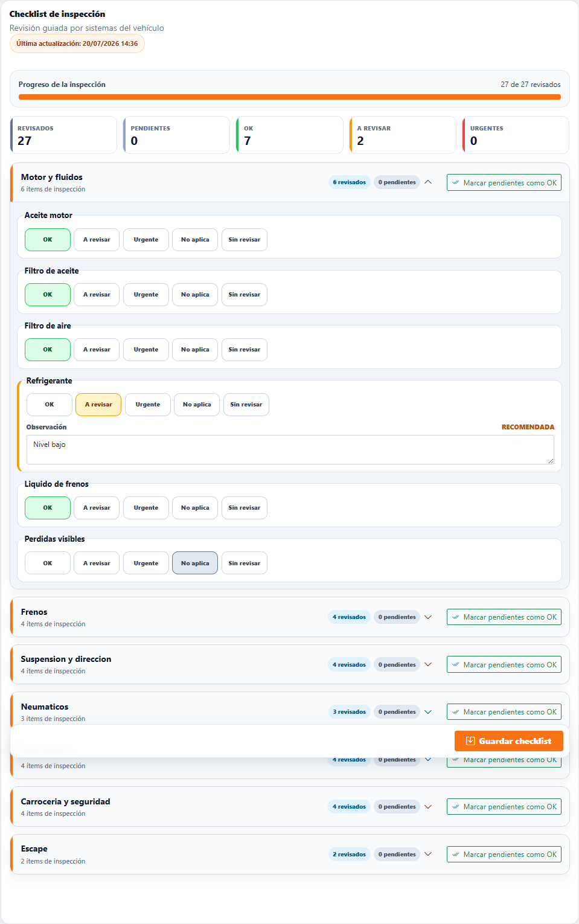Click the '4 revisados' badge in Frenos
579x924 pixels.
[x=350, y=617]
